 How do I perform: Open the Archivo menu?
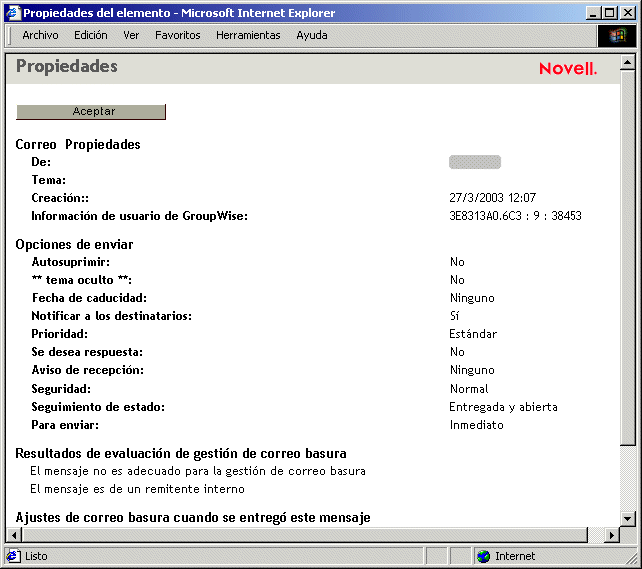(40, 35)
